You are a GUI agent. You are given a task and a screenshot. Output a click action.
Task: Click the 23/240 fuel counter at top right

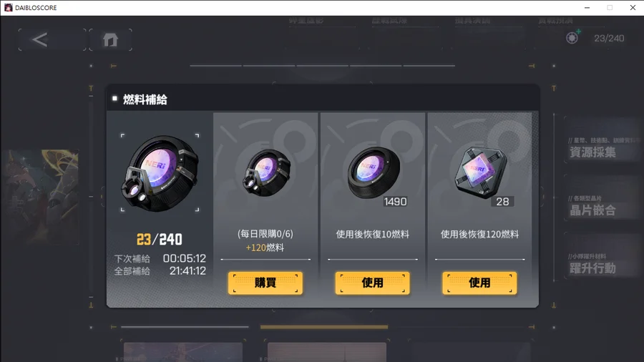point(609,38)
